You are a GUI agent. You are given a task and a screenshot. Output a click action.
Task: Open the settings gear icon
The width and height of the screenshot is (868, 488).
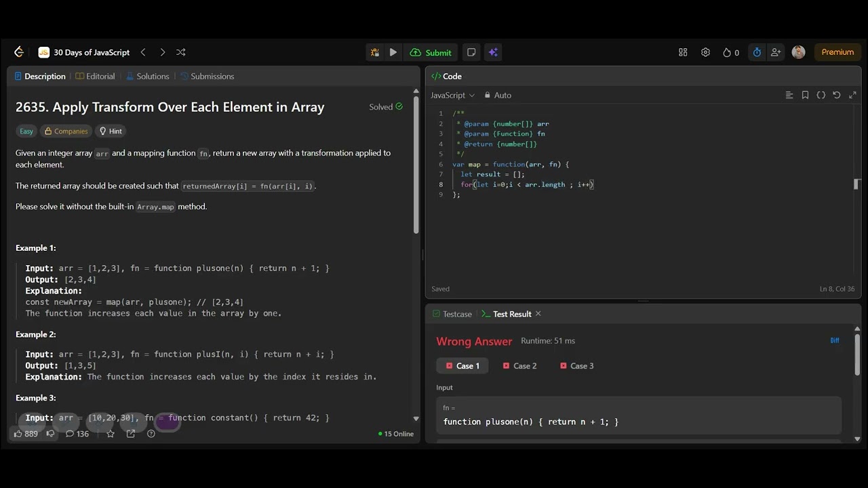tap(705, 52)
